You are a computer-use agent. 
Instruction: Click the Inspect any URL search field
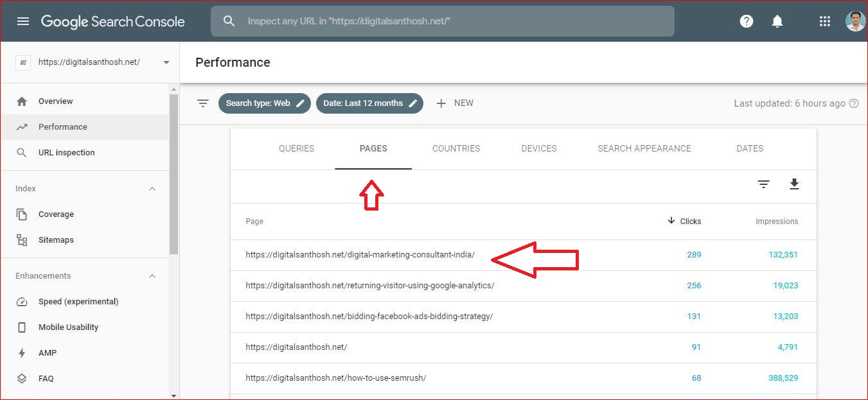(x=443, y=21)
